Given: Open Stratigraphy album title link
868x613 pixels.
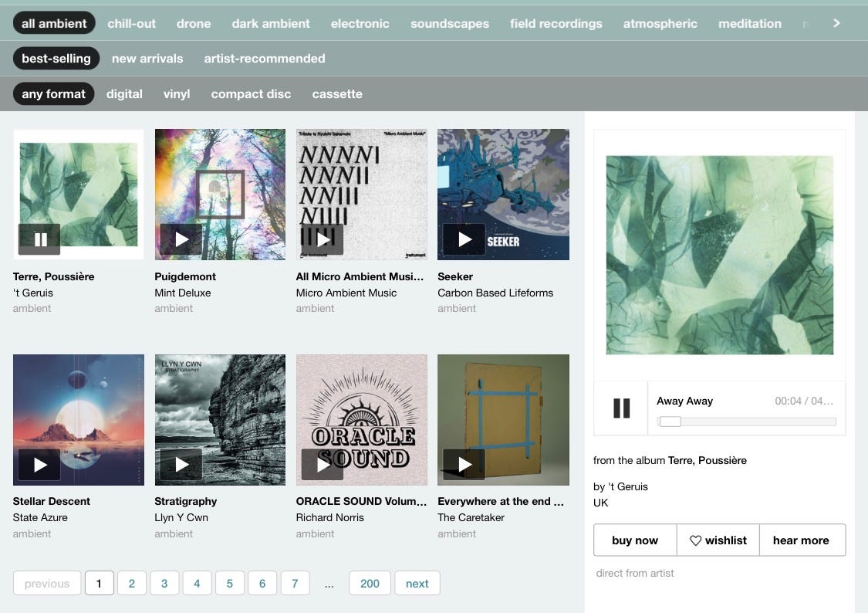Looking at the screenshot, I should point(185,501).
